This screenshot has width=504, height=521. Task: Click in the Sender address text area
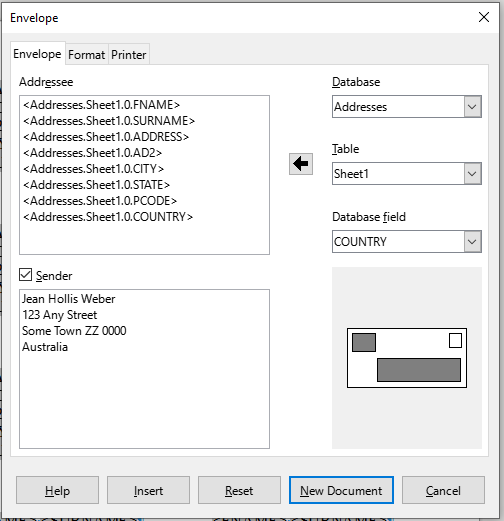coord(144,369)
